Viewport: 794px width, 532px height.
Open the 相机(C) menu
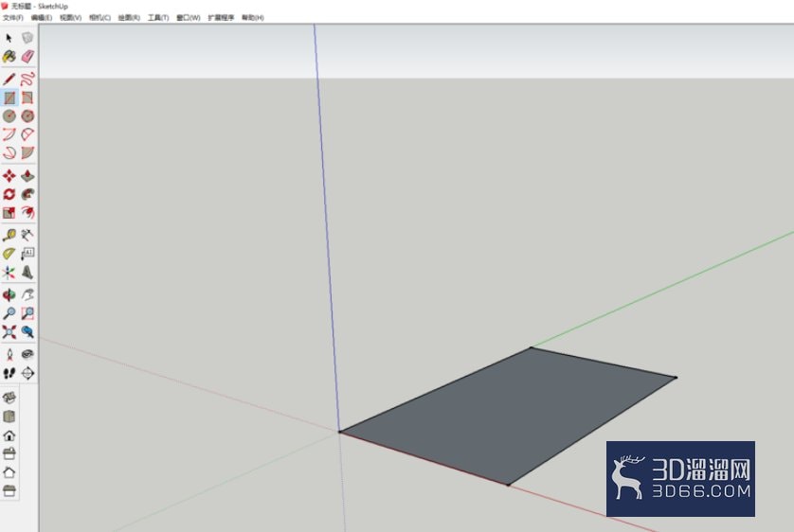[99, 18]
